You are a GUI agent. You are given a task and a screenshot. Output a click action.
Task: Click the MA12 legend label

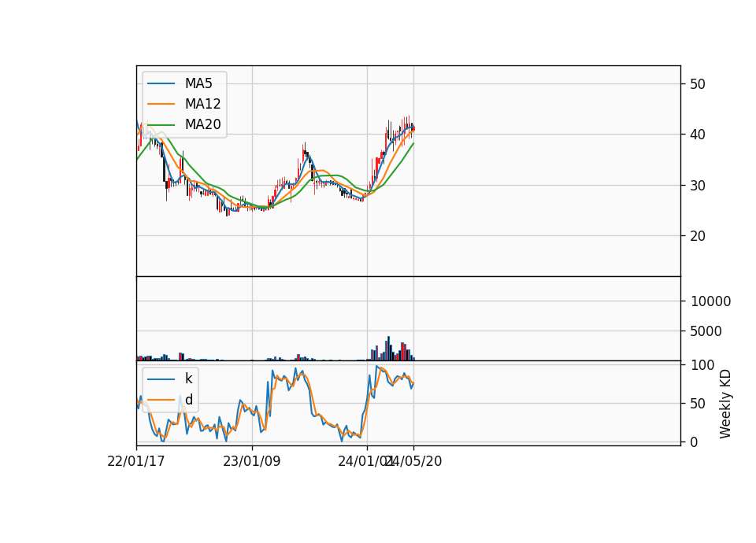203,104
